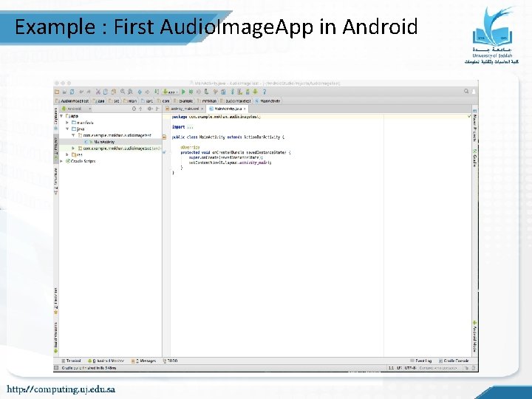Click the Attach debugger icon
Image resolution: width=532 pixels, height=399 pixels.
click(x=206, y=92)
